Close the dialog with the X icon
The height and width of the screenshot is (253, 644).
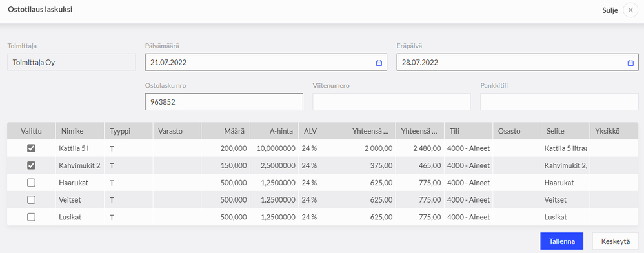click(630, 10)
